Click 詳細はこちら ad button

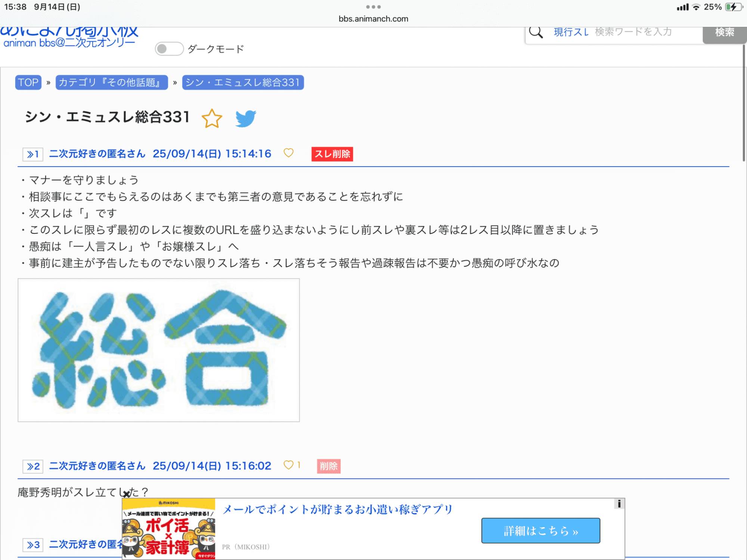(540, 531)
